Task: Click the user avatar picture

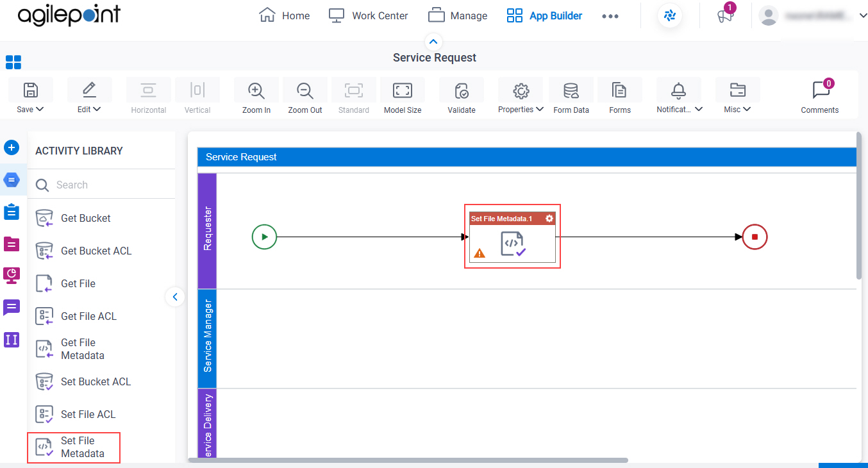Action: click(x=769, y=16)
